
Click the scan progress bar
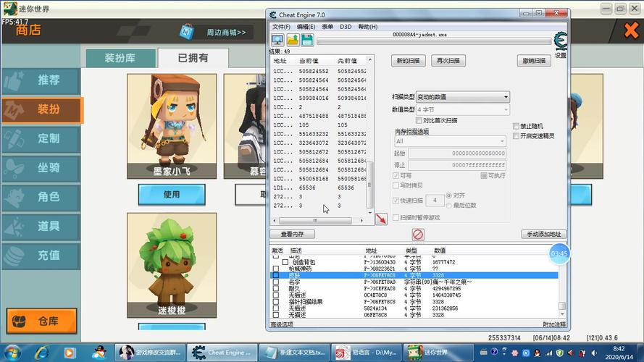click(x=434, y=41)
